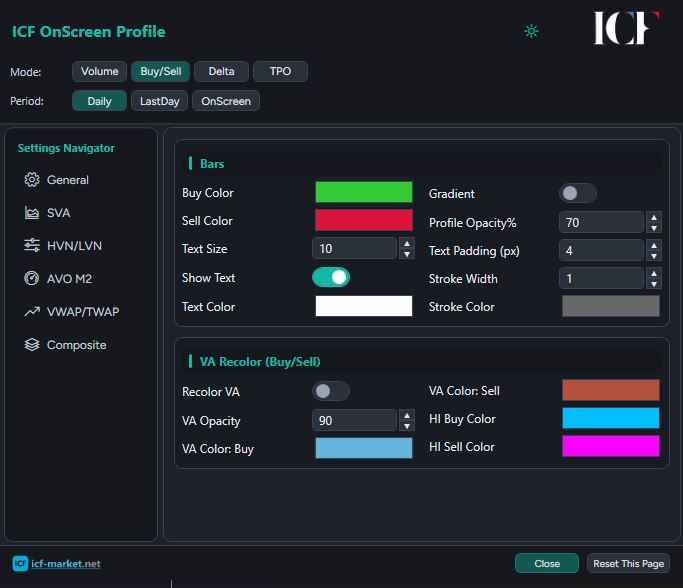Edit the VA Color: Sell swatch
This screenshot has height=588, width=683.
611,390
